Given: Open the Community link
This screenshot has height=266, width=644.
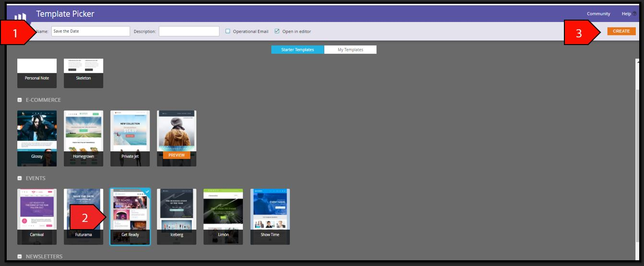Looking at the screenshot, I should point(598,14).
